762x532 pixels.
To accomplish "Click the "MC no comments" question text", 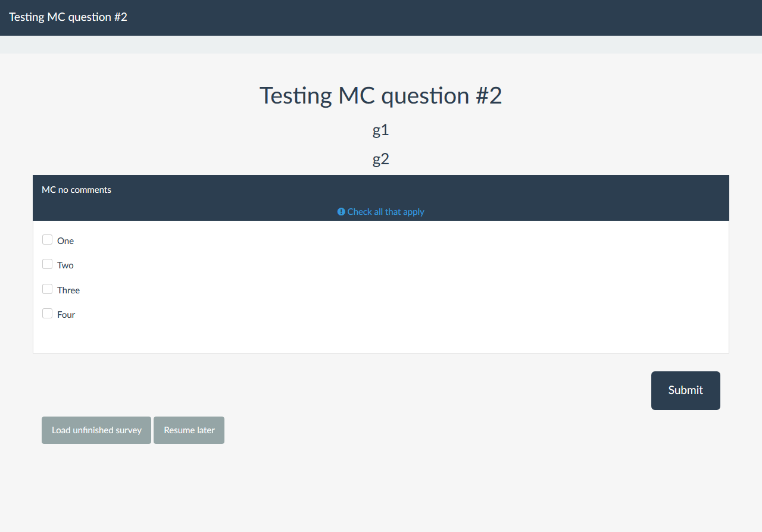I will pyautogui.click(x=76, y=190).
